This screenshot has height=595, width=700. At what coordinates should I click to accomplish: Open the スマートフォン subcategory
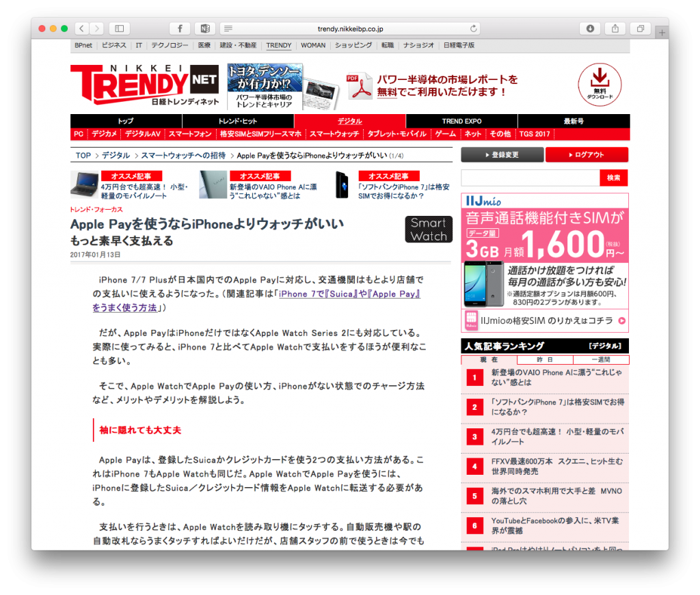pos(190,134)
